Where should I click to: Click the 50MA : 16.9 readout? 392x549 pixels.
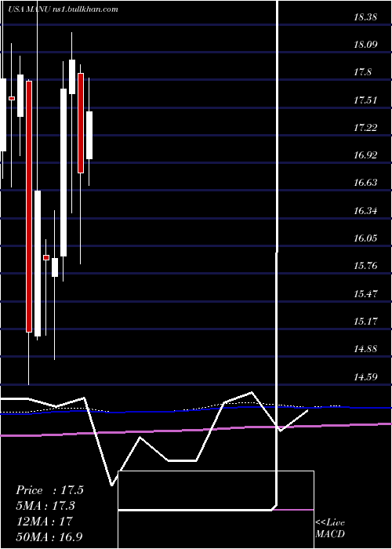coord(49,536)
